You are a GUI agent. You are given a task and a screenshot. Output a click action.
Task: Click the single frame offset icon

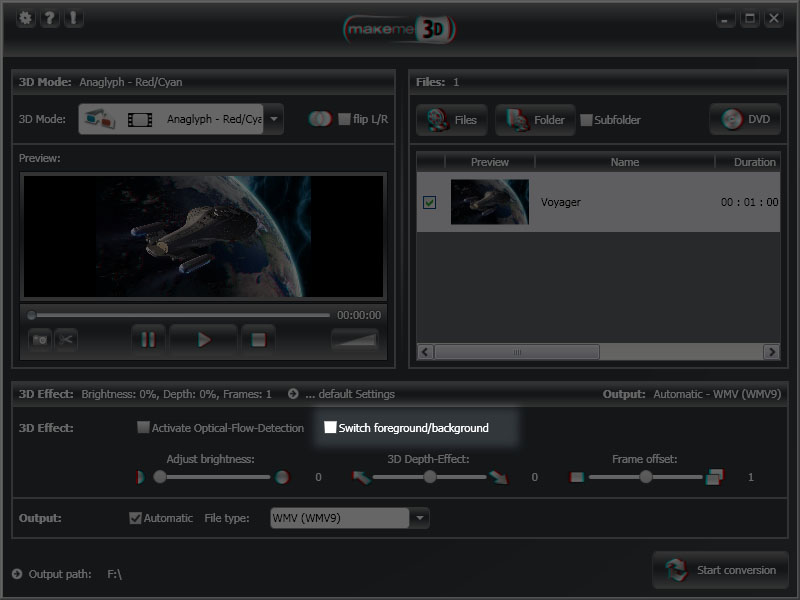point(577,477)
